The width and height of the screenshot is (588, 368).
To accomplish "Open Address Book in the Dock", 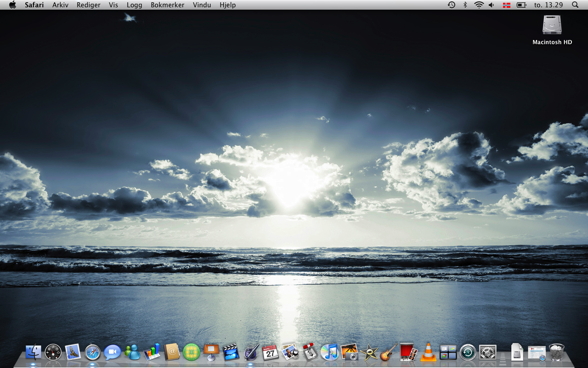I will pyautogui.click(x=171, y=352).
